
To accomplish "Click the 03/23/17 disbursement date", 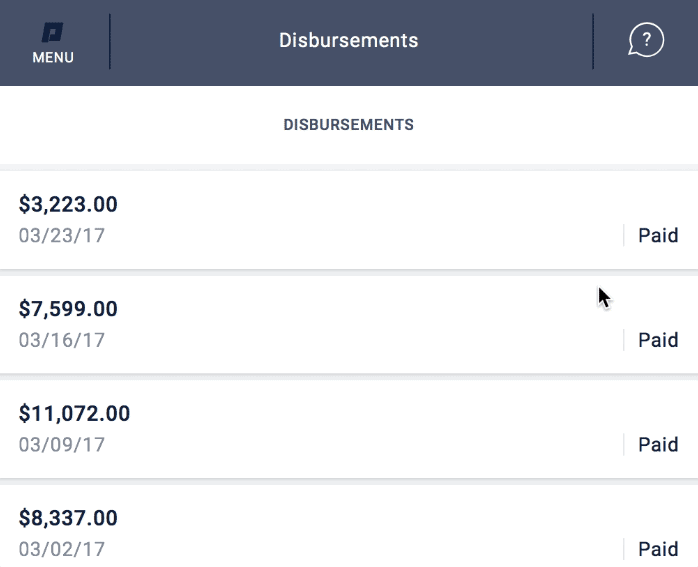I will click(62, 235).
